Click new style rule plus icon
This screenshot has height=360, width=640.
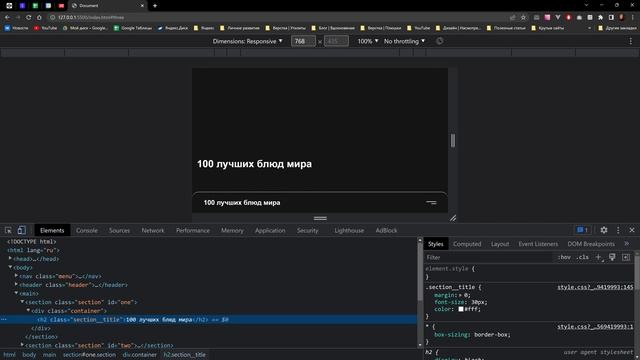(x=598, y=257)
